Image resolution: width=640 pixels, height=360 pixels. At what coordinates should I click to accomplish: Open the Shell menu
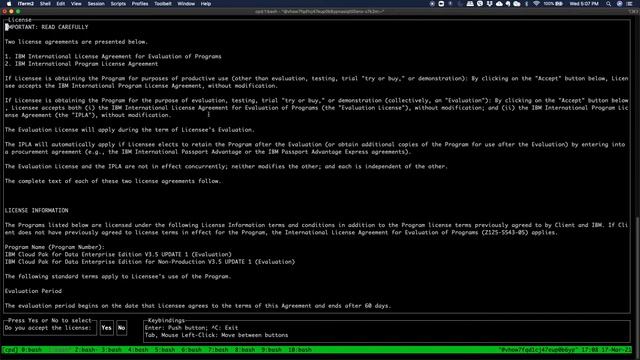click(45, 4)
